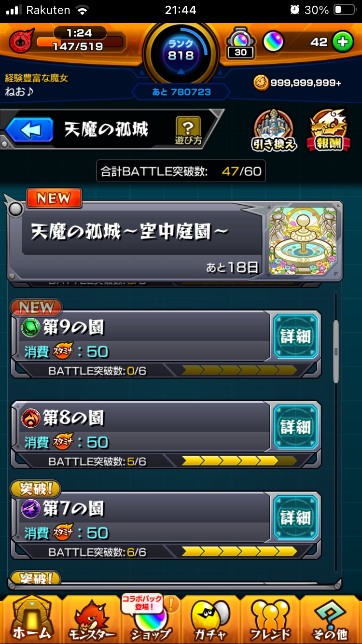
Task: Tap the rainbow orb icon
Action: [x=273, y=42]
